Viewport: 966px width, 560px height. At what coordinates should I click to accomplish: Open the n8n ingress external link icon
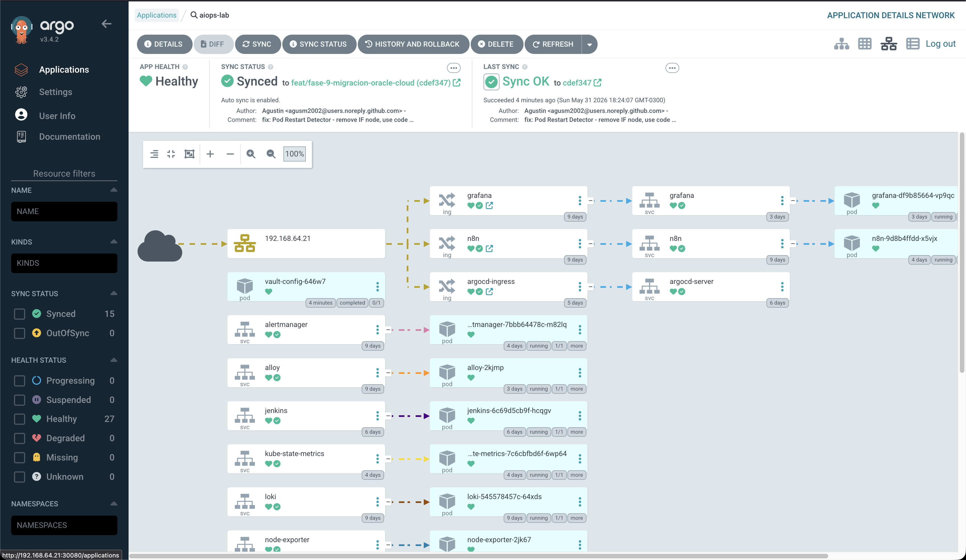click(x=489, y=248)
